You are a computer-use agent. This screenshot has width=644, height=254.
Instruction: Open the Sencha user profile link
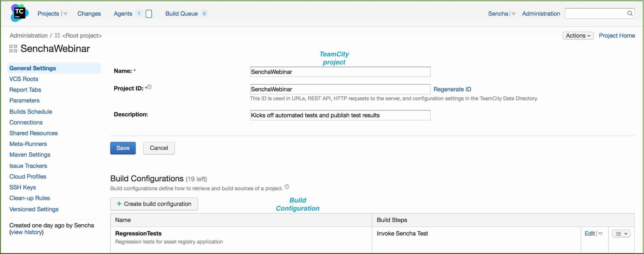tap(498, 14)
